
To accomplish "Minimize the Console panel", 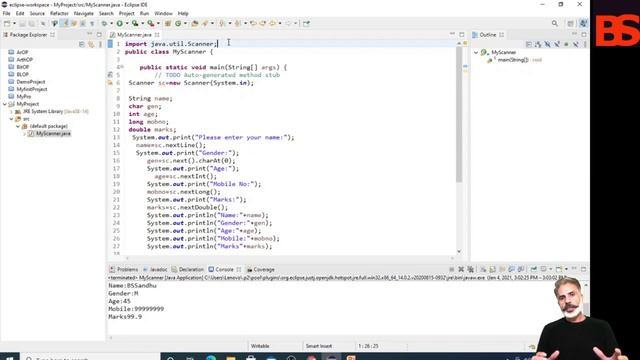I will coord(574,268).
